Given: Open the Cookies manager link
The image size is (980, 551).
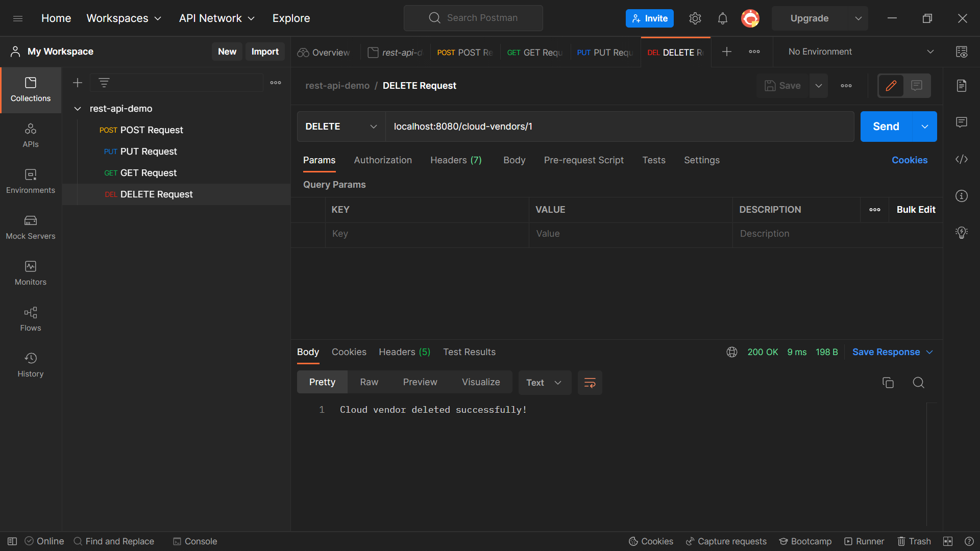Looking at the screenshot, I should (910, 160).
